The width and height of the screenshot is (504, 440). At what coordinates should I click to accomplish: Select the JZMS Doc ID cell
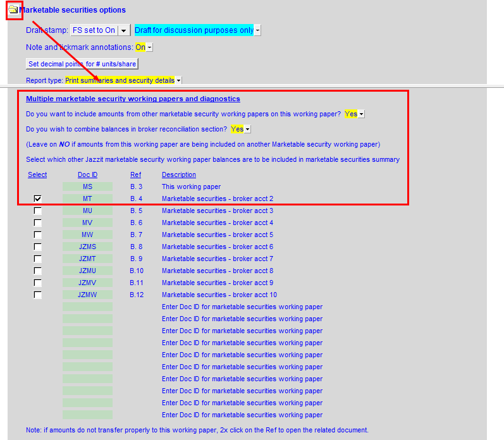(87, 247)
